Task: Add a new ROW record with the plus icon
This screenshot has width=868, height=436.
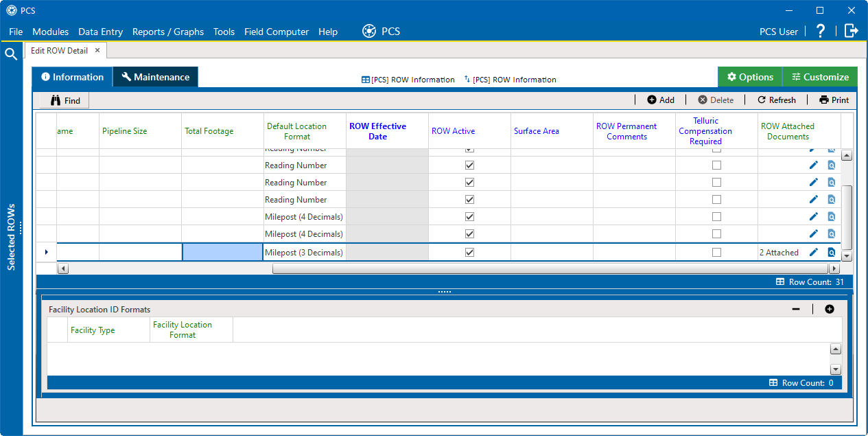Action: point(661,100)
